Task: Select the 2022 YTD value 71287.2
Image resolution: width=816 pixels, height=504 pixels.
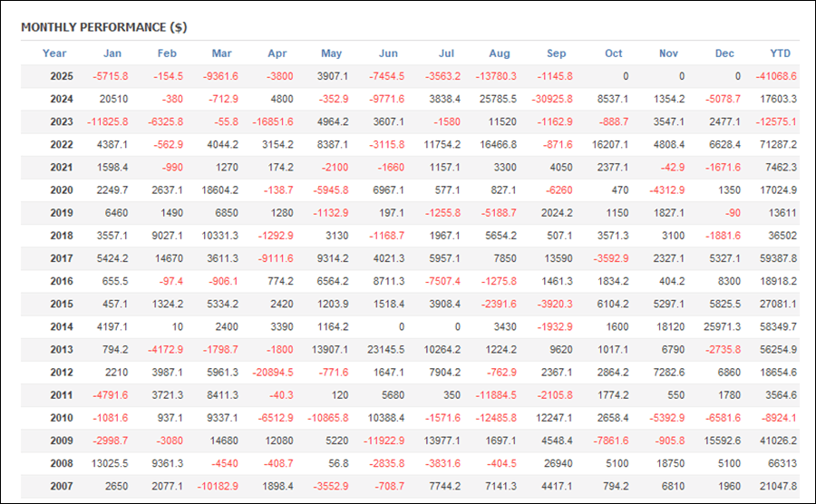Action: click(776, 145)
